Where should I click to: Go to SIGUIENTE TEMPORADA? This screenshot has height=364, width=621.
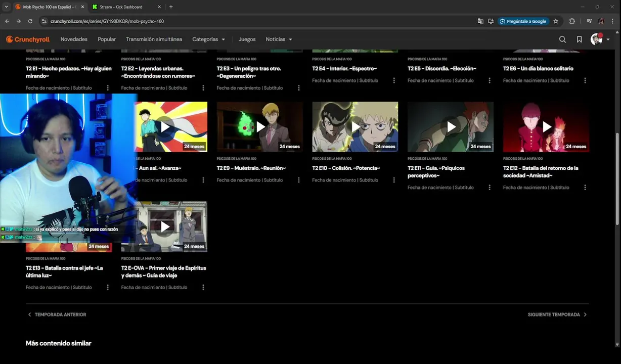(558, 314)
